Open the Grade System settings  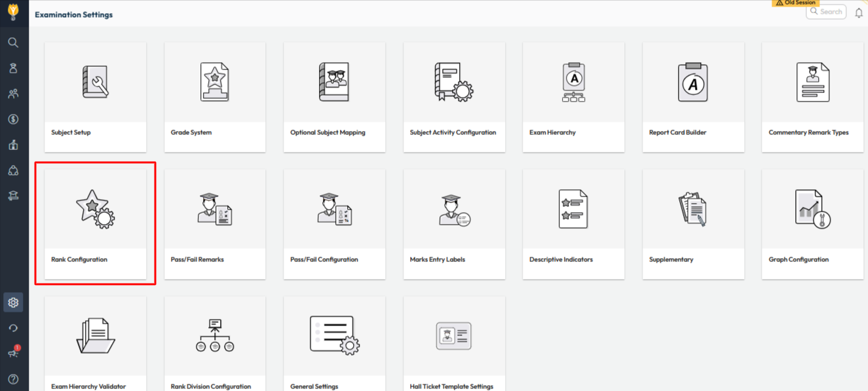(214, 97)
